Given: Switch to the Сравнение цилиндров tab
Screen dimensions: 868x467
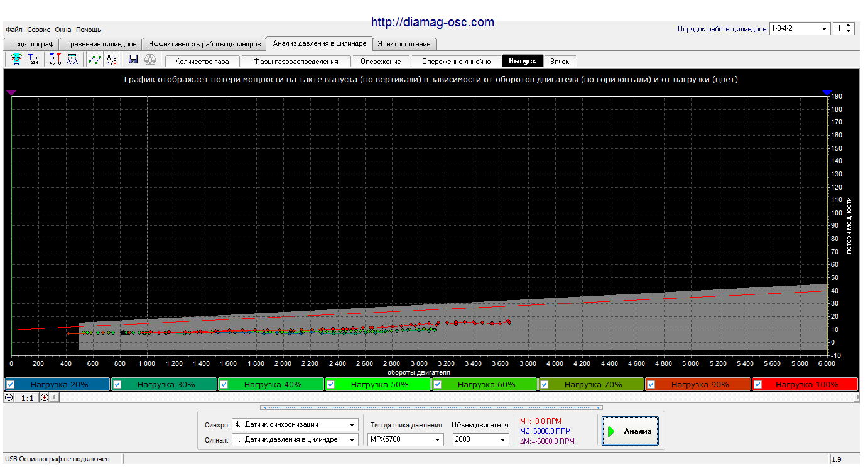Looking at the screenshot, I should tap(101, 44).
